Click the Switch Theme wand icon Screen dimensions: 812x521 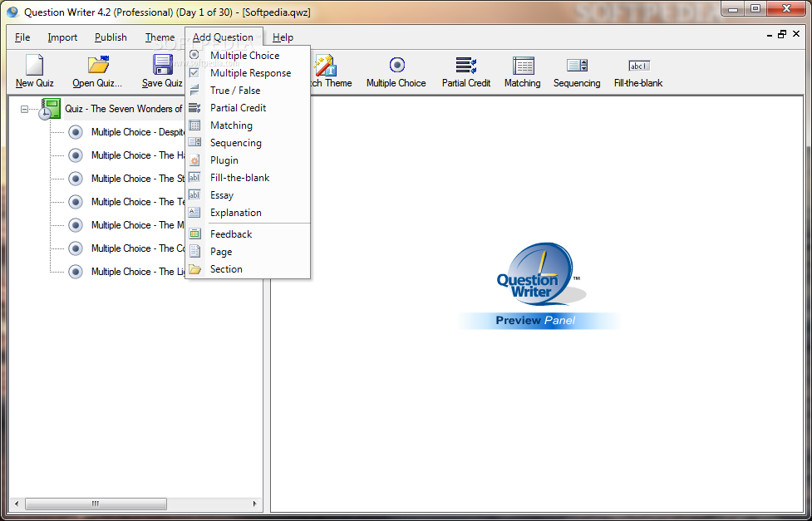tap(326, 65)
